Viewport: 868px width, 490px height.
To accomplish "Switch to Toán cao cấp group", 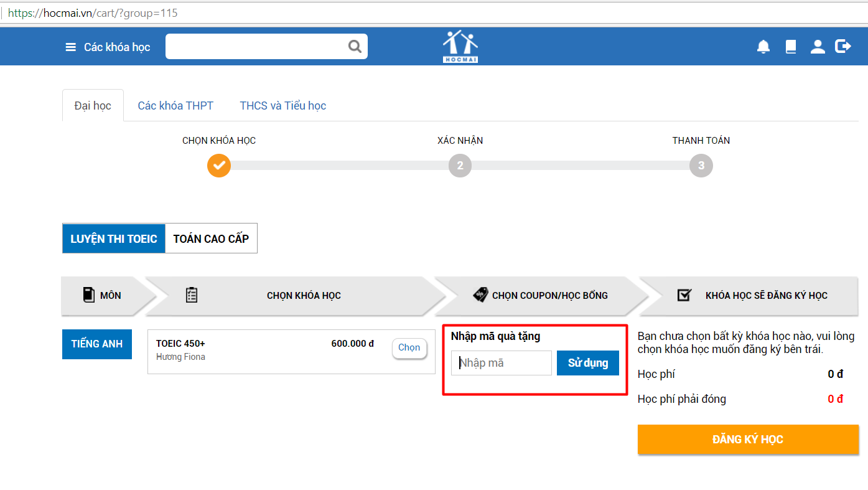I will click(x=211, y=238).
